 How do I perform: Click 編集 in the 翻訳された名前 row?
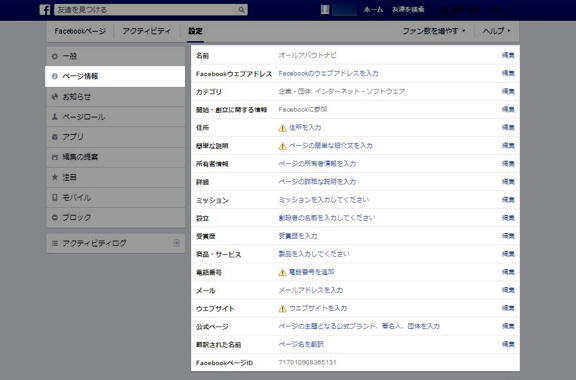[508, 344]
